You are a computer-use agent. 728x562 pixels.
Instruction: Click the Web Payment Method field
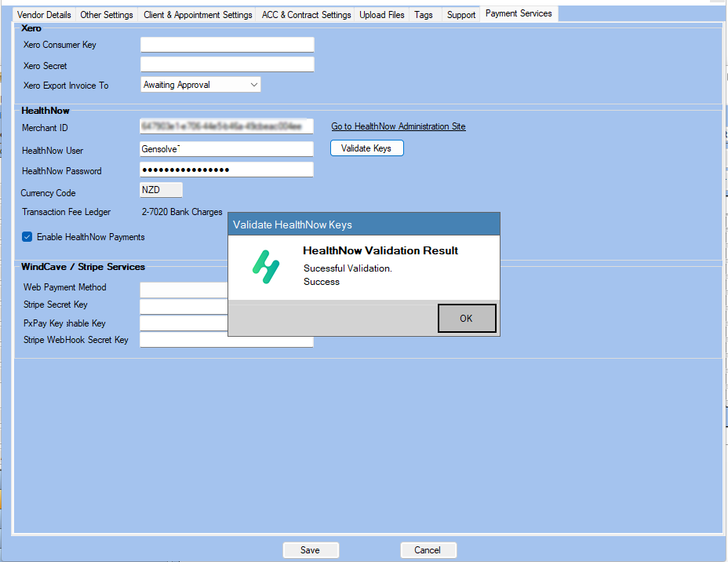click(x=184, y=290)
